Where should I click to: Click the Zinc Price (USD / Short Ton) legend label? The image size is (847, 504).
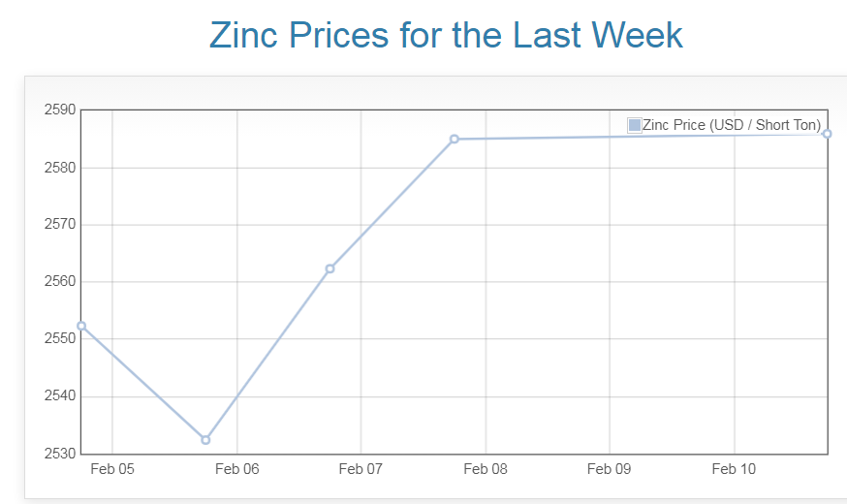tap(731, 125)
